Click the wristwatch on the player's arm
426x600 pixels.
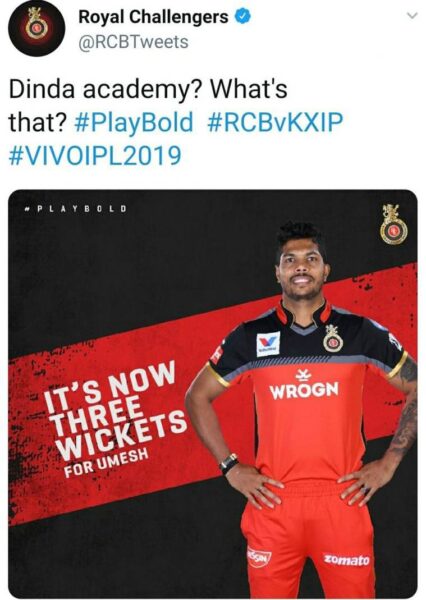click(229, 463)
